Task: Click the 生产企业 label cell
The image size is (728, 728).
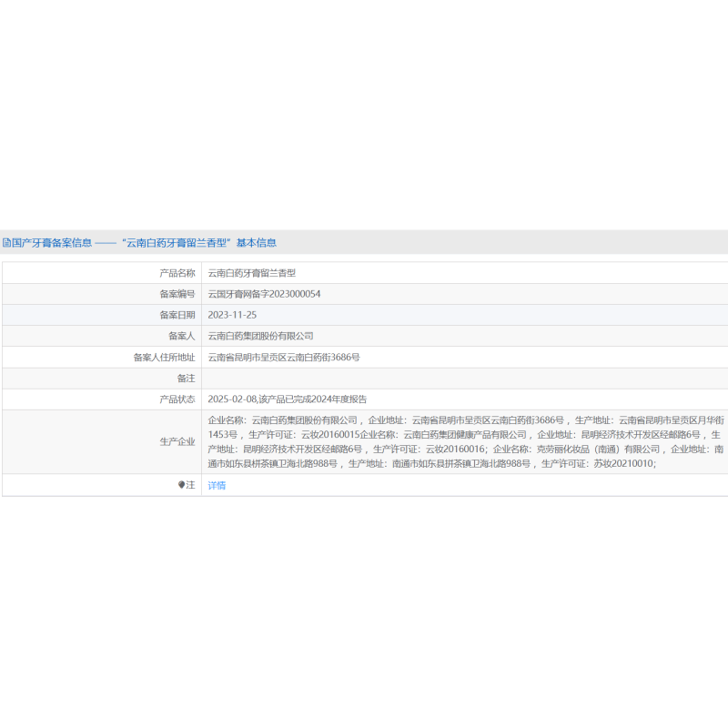Action: click(177, 441)
